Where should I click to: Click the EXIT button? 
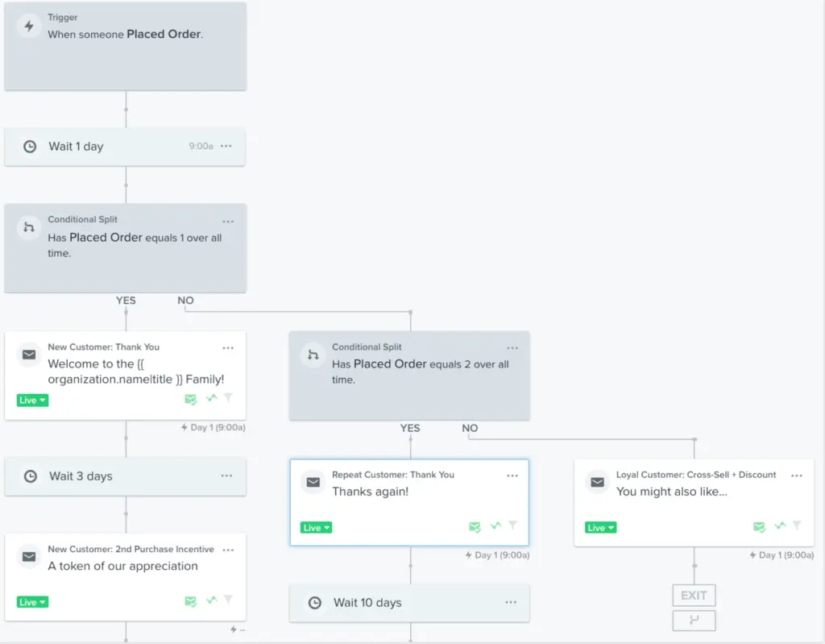(x=694, y=596)
